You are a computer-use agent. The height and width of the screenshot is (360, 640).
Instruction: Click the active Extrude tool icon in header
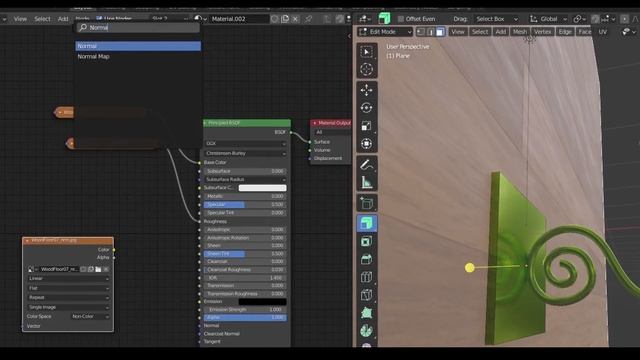click(384, 18)
